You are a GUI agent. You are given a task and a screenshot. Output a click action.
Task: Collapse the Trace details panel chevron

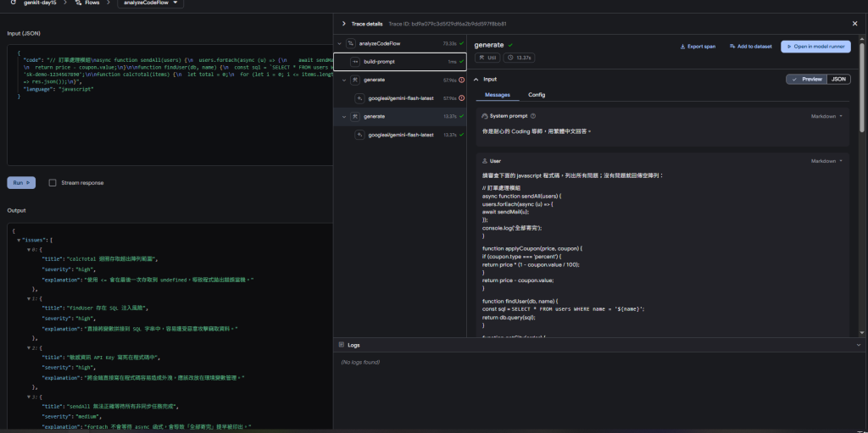point(344,24)
